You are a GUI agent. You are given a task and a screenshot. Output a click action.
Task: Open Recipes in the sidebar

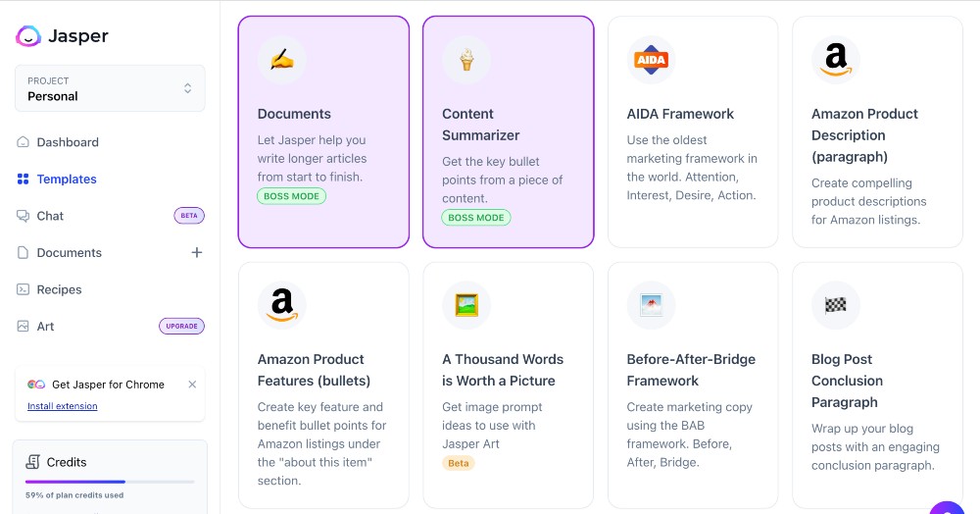[x=59, y=289]
